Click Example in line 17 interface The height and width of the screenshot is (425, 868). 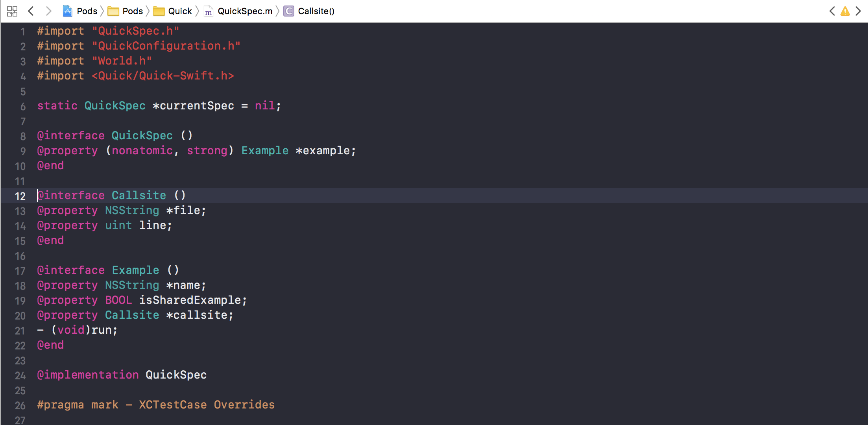(x=136, y=270)
